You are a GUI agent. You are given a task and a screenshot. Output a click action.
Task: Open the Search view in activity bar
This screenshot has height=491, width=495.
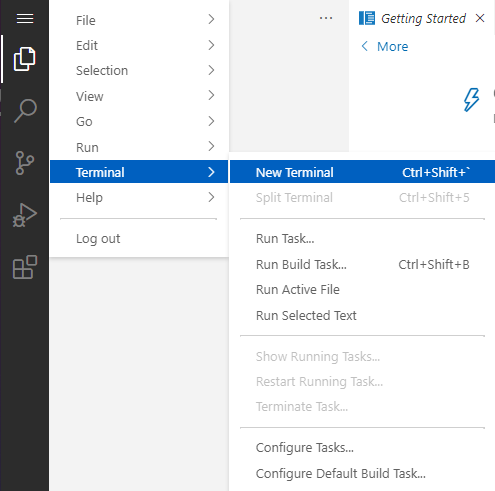25,111
